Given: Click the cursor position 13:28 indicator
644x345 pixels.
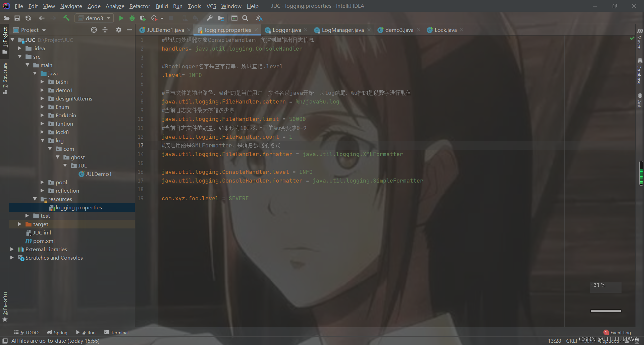Looking at the screenshot, I should [x=554, y=341].
